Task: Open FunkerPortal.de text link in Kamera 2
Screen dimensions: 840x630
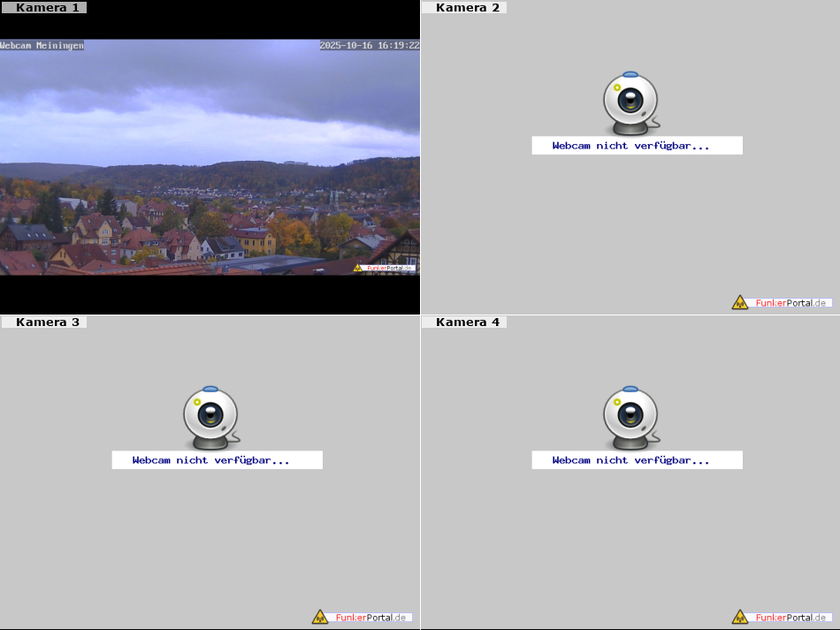Action: (x=791, y=302)
